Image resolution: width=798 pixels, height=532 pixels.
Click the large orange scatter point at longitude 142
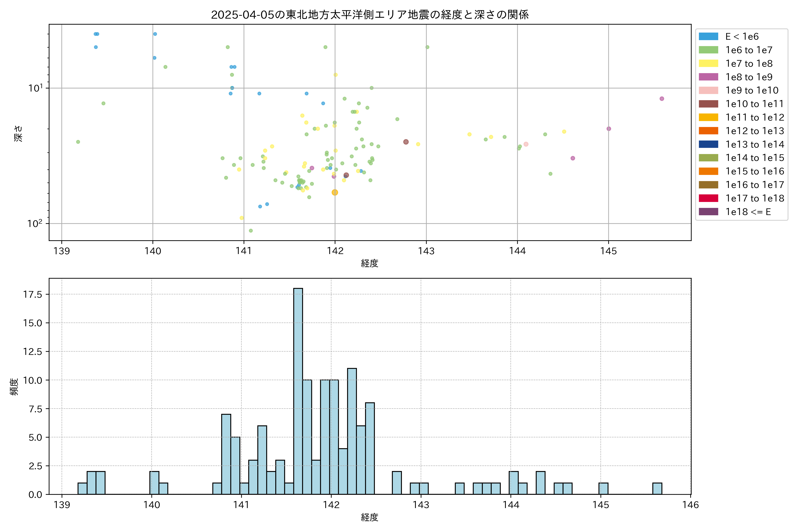pyautogui.click(x=334, y=192)
